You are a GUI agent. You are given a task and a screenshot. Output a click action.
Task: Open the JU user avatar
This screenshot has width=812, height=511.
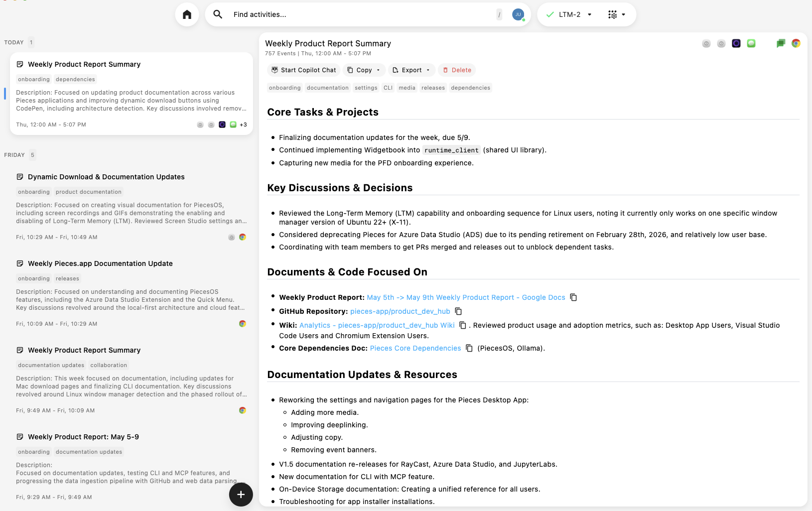[518, 14]
